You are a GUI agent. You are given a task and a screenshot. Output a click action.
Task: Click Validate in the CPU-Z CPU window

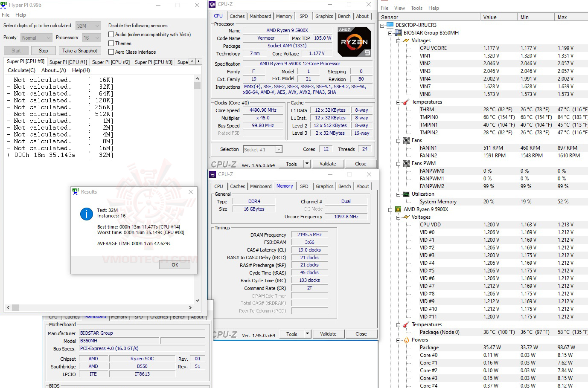pos(328,164)
